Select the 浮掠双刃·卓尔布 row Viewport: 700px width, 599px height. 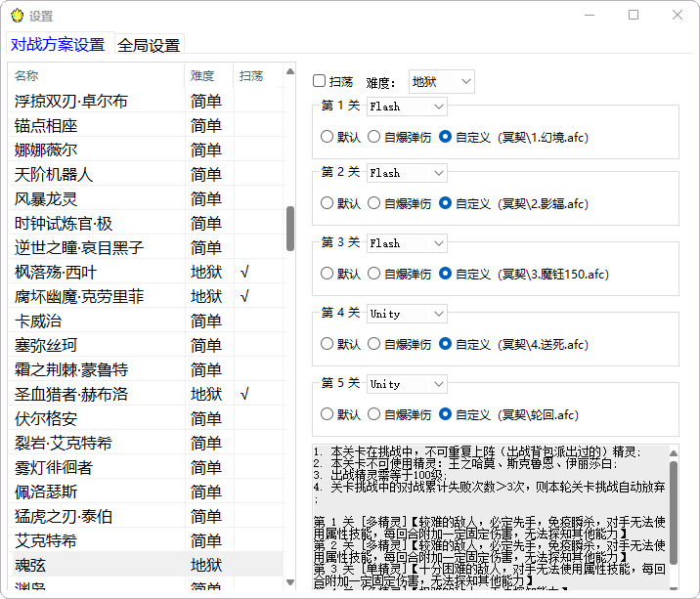(x=146, y=101)
